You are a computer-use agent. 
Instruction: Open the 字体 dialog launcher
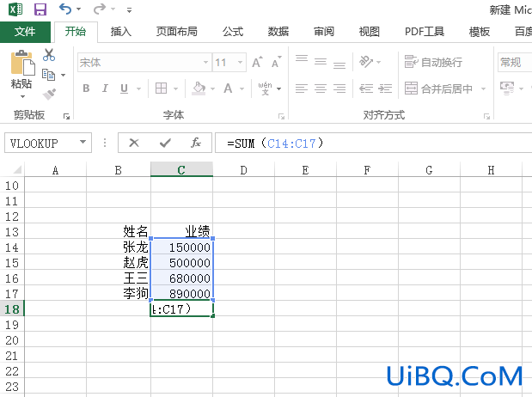281,116
